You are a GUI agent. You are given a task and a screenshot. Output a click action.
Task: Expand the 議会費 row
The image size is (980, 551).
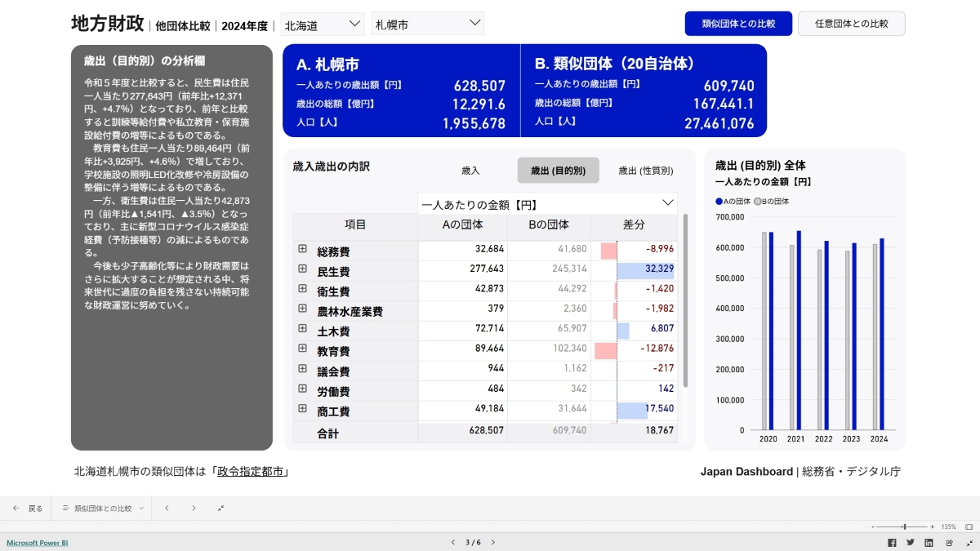pos(302,369)
